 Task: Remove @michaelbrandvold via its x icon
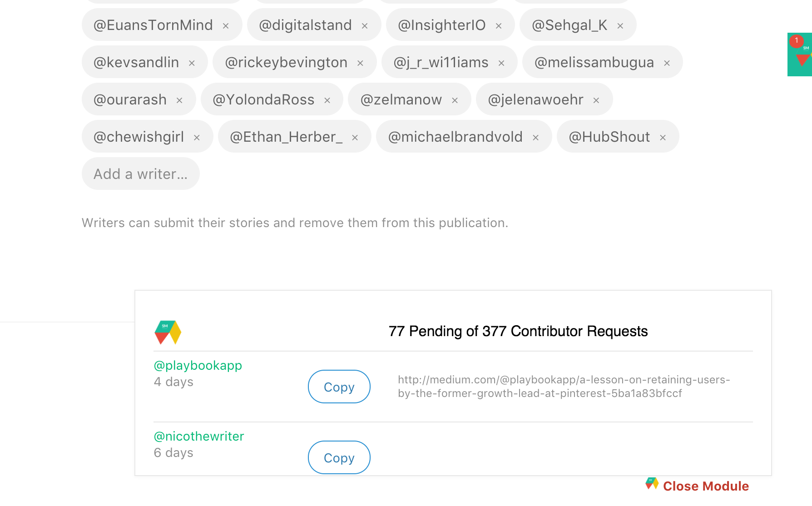pyautogui.click(x=536, y=138)
